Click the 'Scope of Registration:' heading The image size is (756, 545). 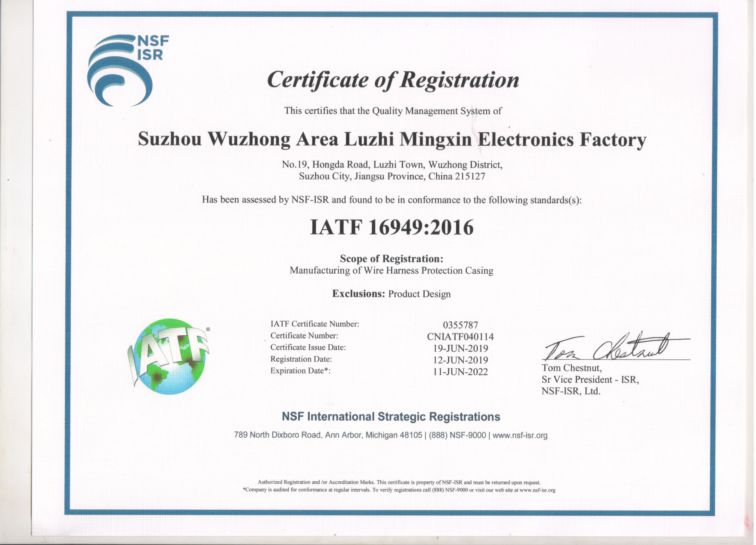[x=392, y=259]
